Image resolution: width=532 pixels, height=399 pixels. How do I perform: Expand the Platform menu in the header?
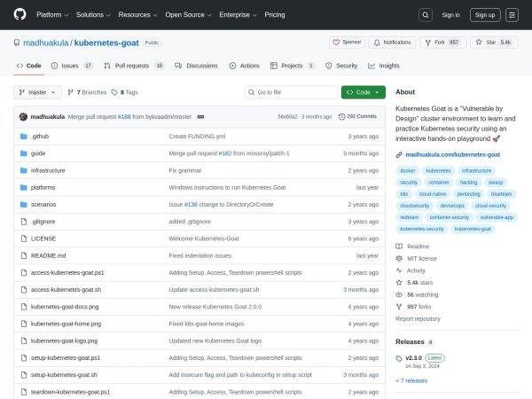click(52, 15)
